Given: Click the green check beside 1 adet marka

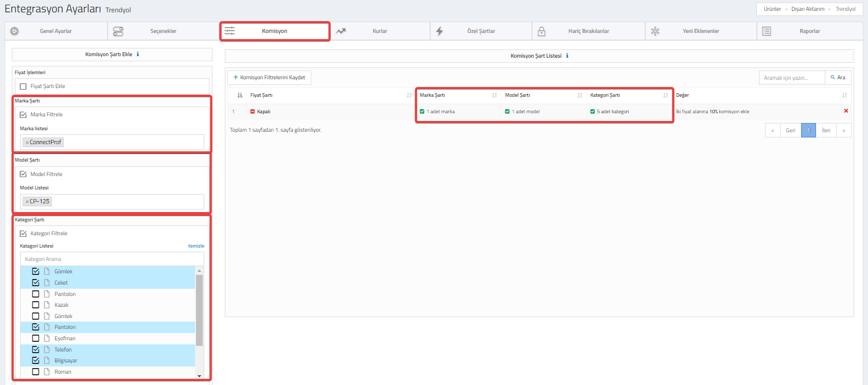Looking at the screenshot, I should [422, 112].
